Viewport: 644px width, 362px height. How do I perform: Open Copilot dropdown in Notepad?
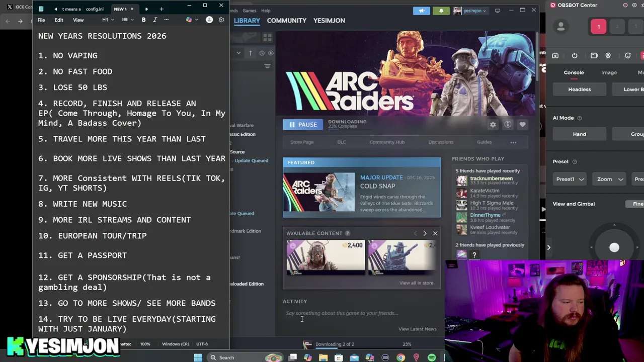click(x=192, y=20)
